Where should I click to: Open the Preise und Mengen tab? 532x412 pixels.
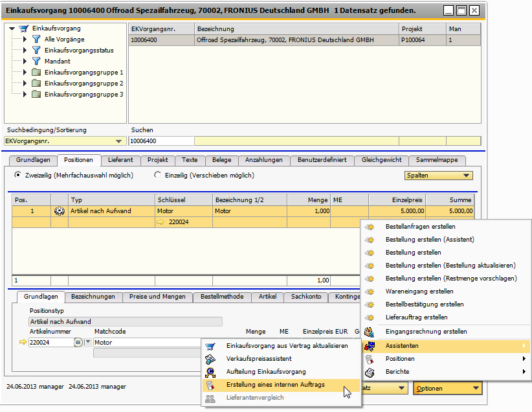pos(157,297)
